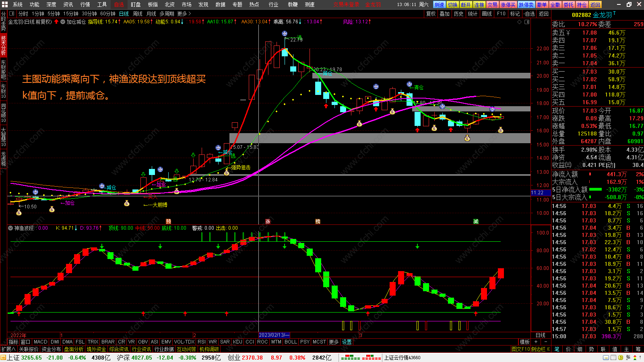Image resolution: width=644 pixels, height=362 pixels.
Task: Expand 更多 indicators in bottom tab bar
Action: point(334,342)
